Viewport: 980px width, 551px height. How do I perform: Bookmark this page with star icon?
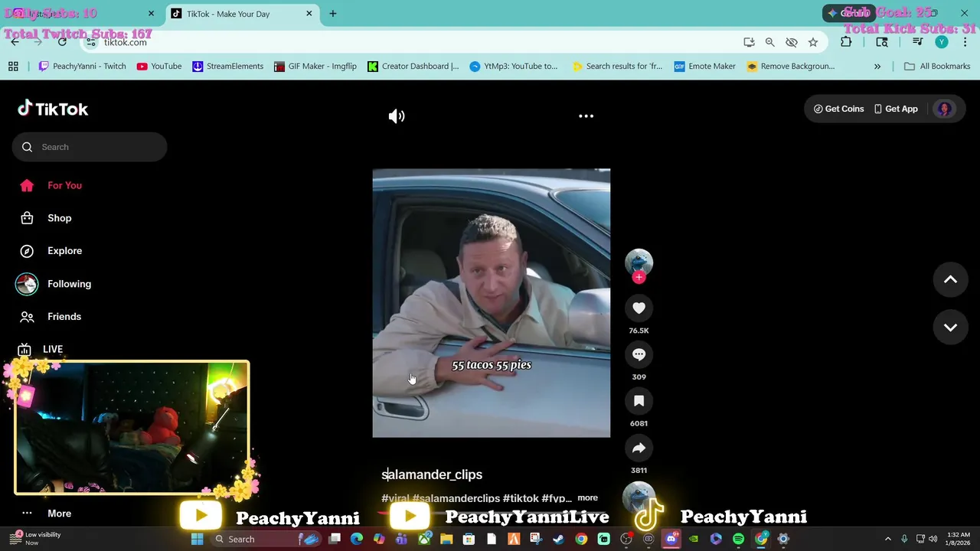pos(813,42)
